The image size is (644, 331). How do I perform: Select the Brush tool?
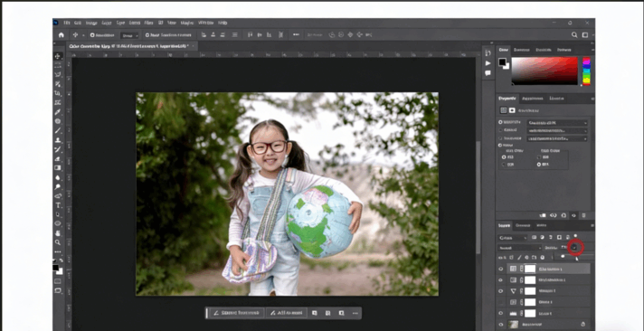(x=58, y=130)
